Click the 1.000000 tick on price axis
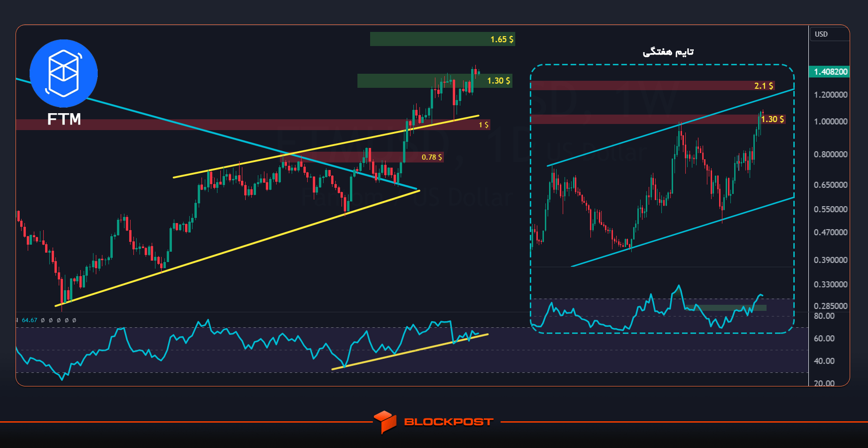Image resolution: width=868 pixels, height=448 pixels. [x=830, y=122]
